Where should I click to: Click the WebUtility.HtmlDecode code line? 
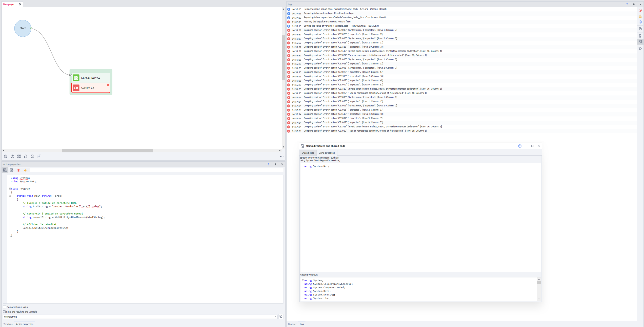64,217
